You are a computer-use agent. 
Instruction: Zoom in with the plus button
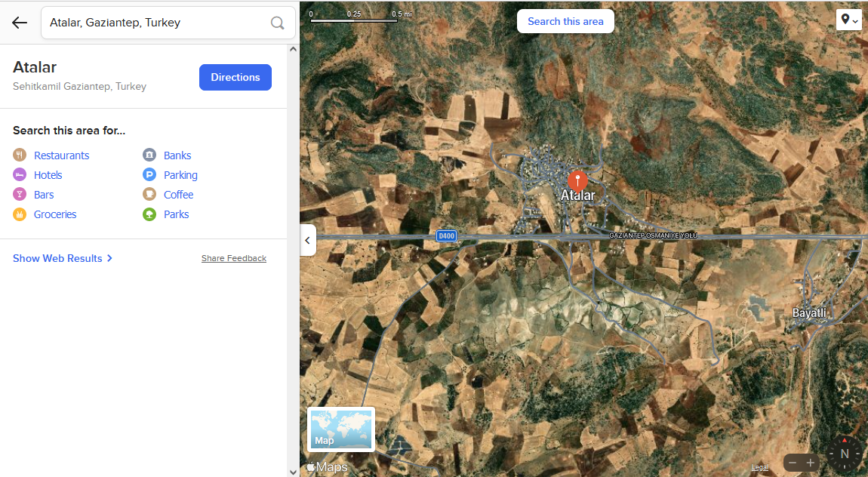811,463
